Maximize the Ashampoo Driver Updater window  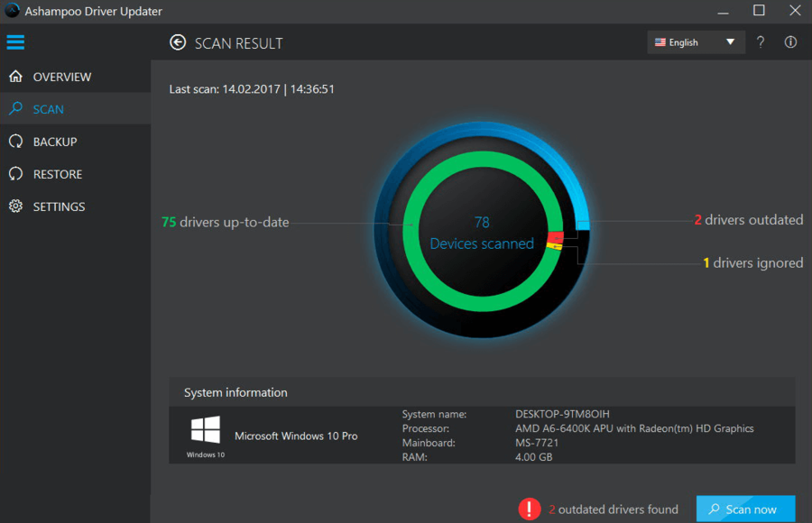(759, 10)
